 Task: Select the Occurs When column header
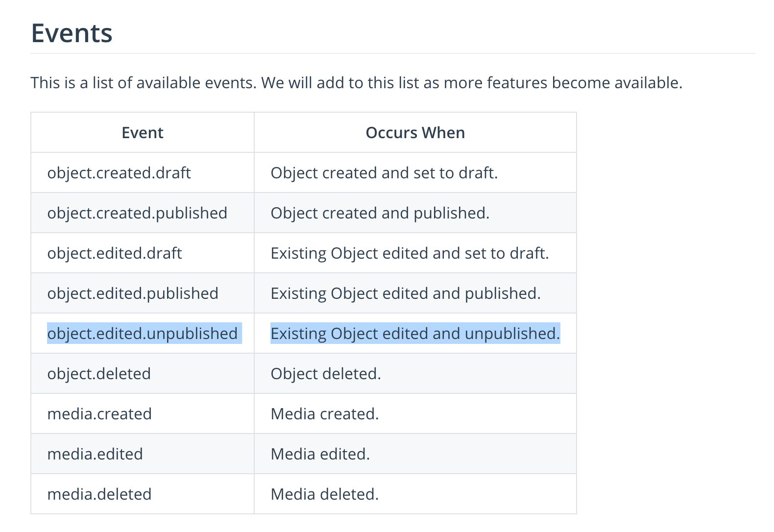(x=415, y=133)
